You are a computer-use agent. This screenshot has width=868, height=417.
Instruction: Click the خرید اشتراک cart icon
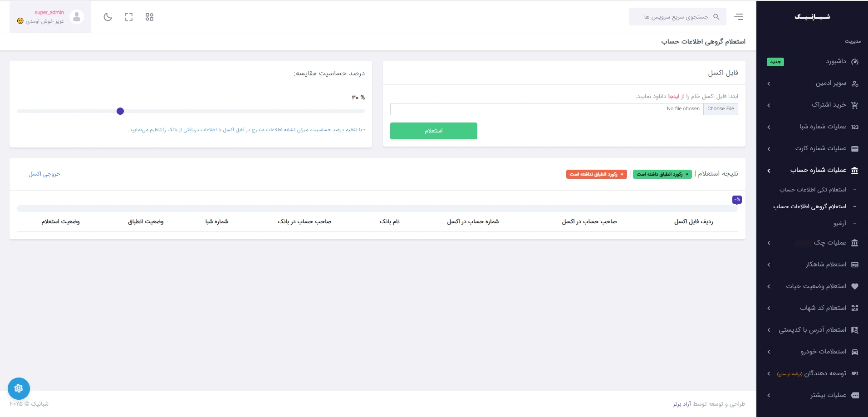(x=855, y=105)
